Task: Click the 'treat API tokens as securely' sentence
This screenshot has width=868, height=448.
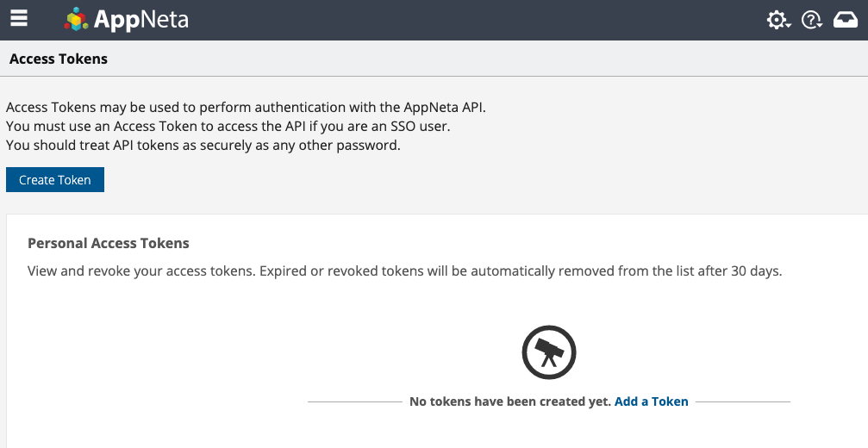Action: coord(203,146)
